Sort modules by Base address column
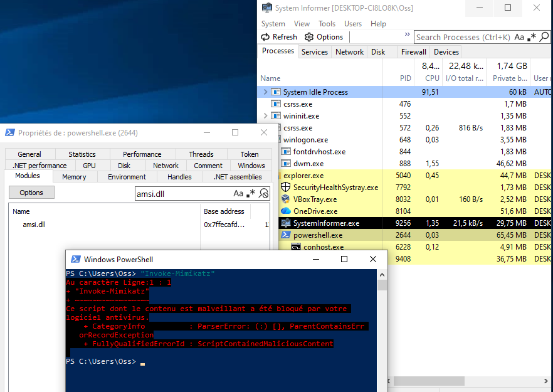 (224, 211)
